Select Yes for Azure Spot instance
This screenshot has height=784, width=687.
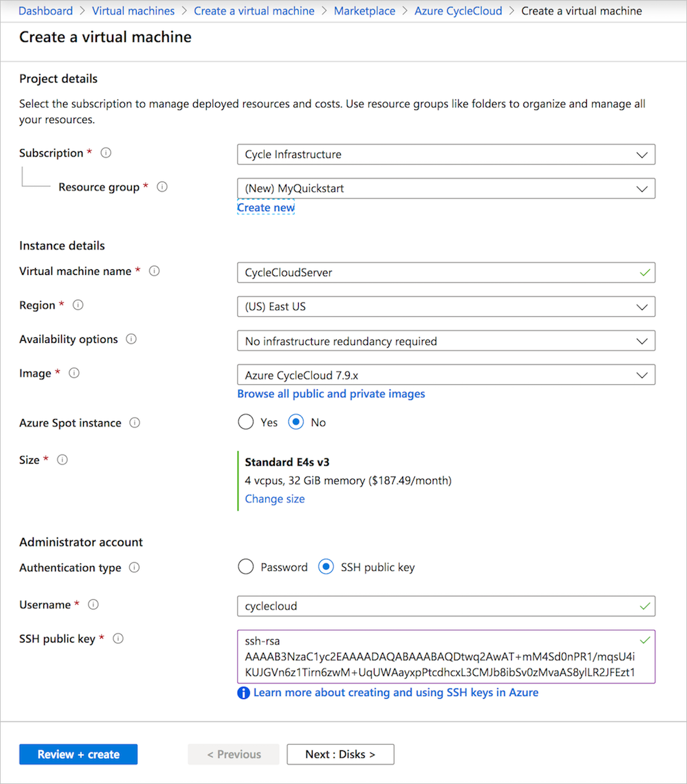246,422
